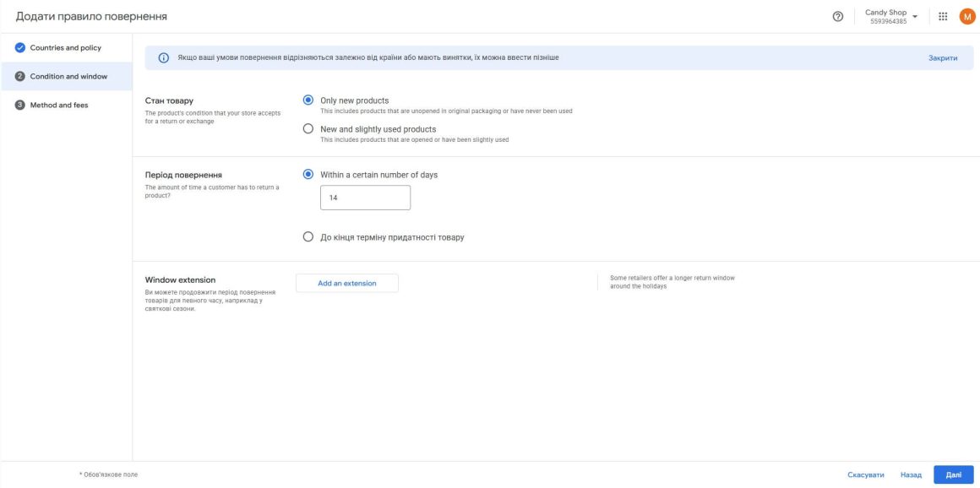Image resolution: width=980 pixels, height=488 pixels.
Task: Open the orange M account avatar
Action: [966, 16]
